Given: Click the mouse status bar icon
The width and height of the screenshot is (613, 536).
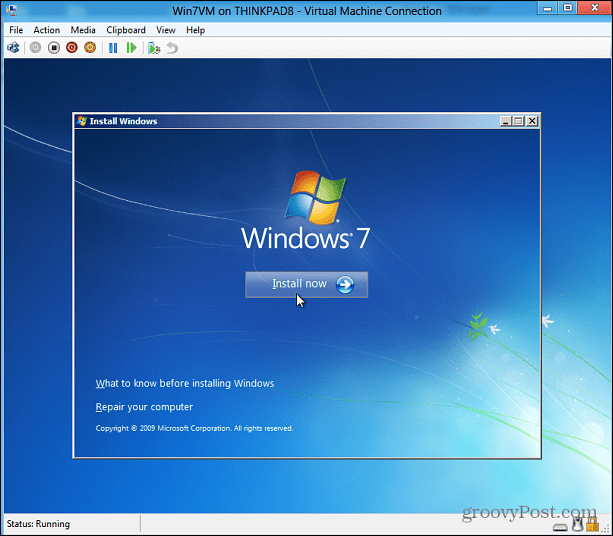Looking at the screenshot, I should [x=577, y=525].
